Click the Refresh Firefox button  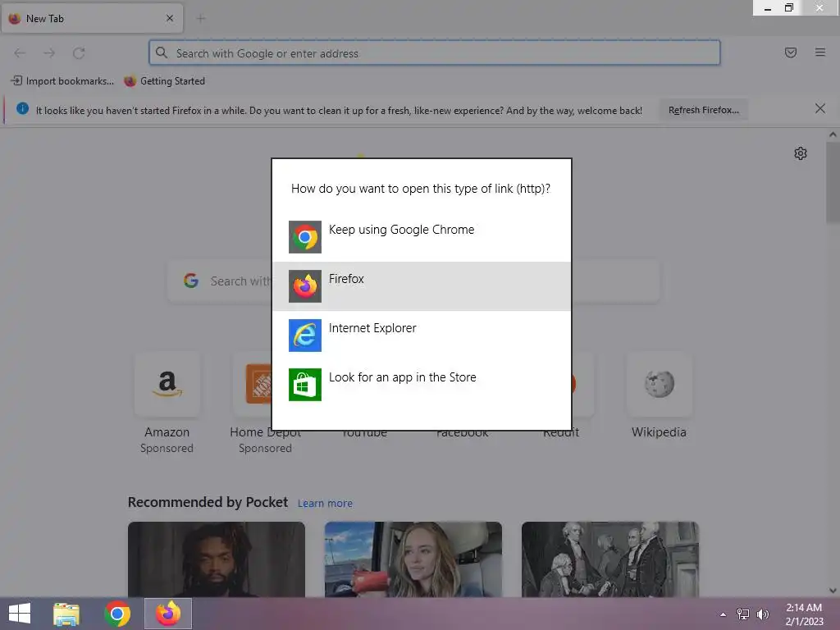[703, 110]
